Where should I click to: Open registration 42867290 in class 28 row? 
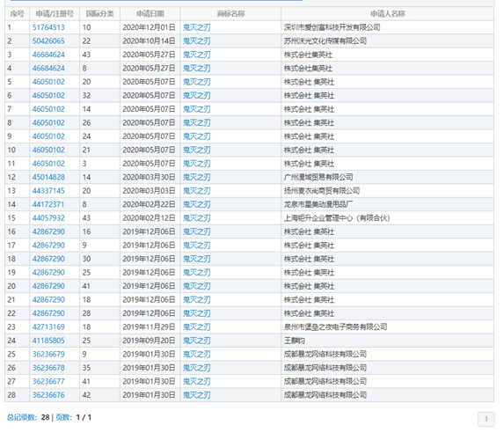click(48, 313)
